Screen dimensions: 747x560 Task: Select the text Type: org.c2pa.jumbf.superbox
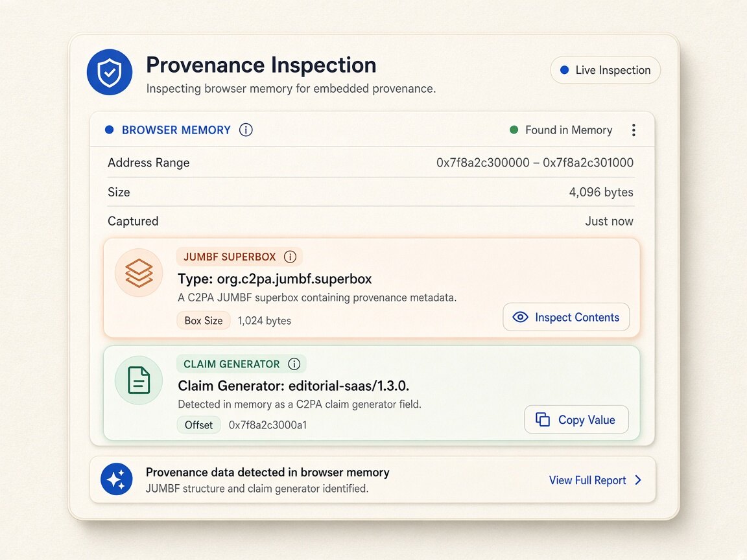tap(275, 279)
